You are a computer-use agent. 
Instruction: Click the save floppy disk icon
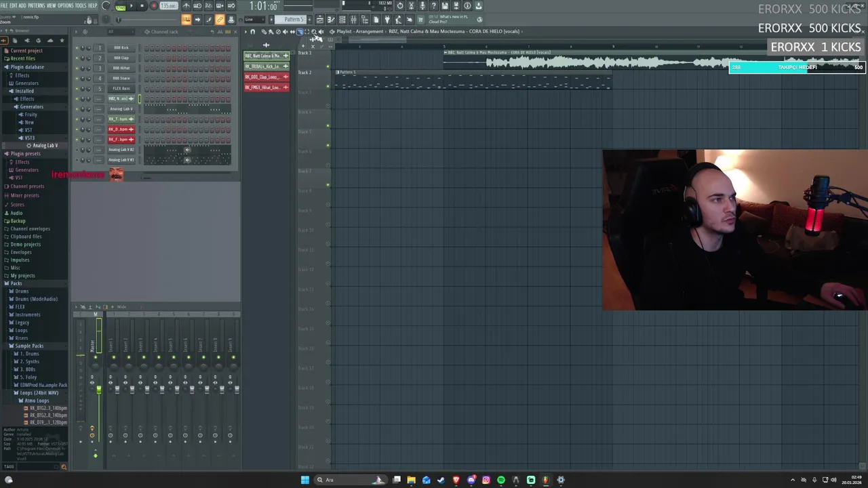click(444, 5)
